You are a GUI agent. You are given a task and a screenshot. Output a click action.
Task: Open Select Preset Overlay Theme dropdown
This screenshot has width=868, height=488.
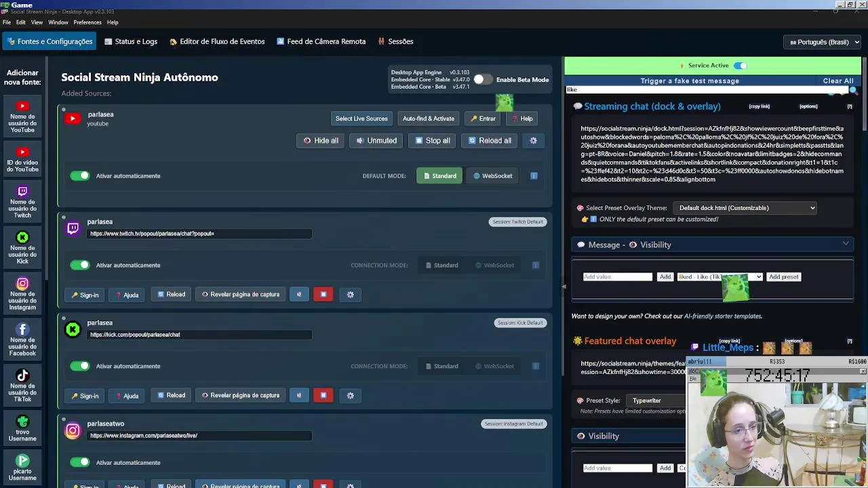pyautogui.click(x=745, y=208)
